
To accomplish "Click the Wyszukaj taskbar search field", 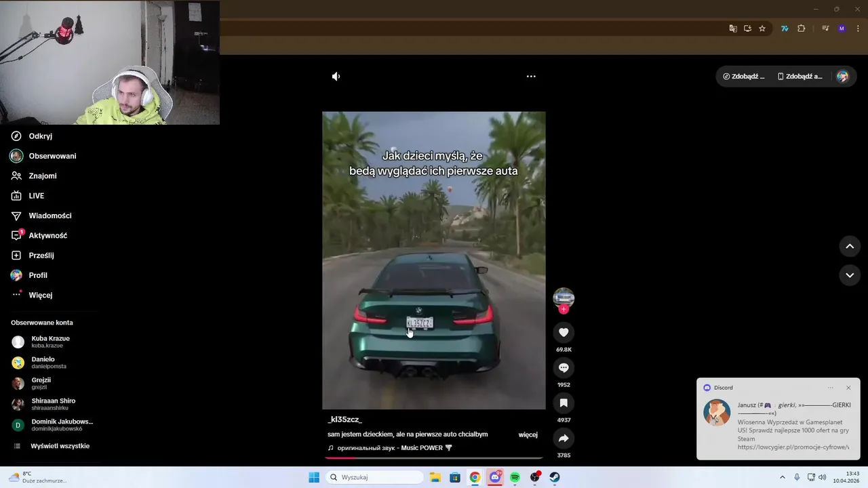I will 375,477.
